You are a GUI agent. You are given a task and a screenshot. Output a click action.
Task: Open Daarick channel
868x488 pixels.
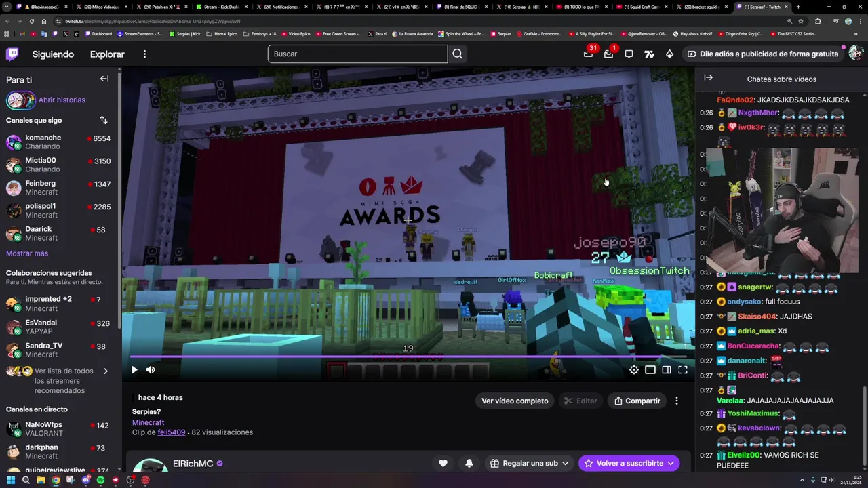point(58,233)
